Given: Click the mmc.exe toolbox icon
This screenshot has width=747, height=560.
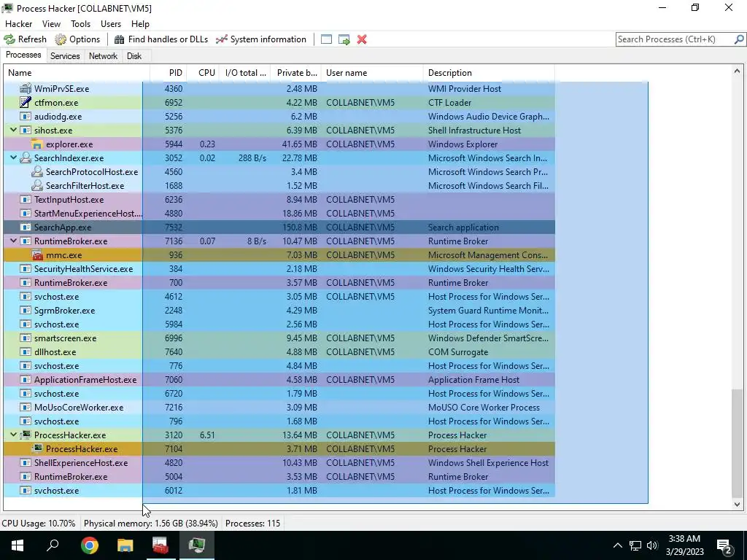Looking at the screenshot, I should 37,254.
